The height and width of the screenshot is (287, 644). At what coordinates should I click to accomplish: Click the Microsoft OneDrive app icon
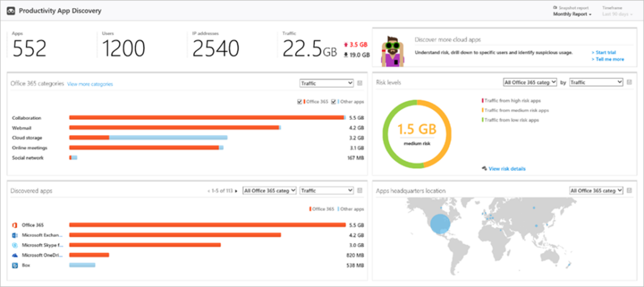click(x=14, y=256)
